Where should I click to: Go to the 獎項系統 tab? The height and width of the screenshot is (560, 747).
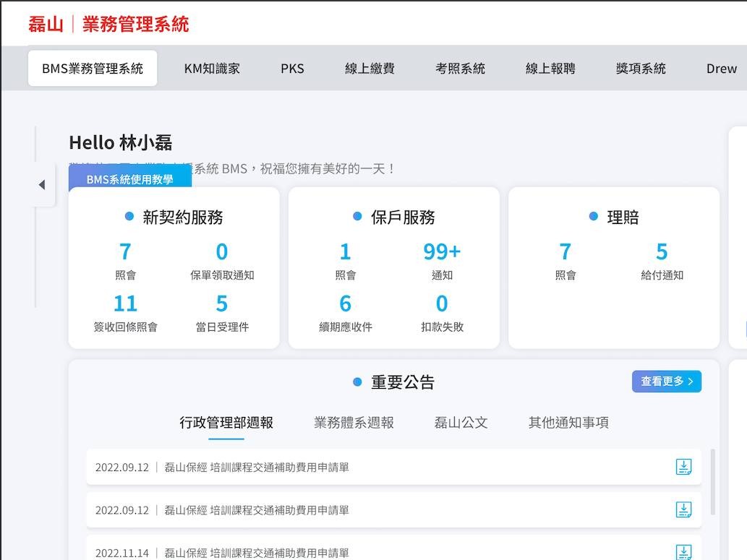pos(640,69)
